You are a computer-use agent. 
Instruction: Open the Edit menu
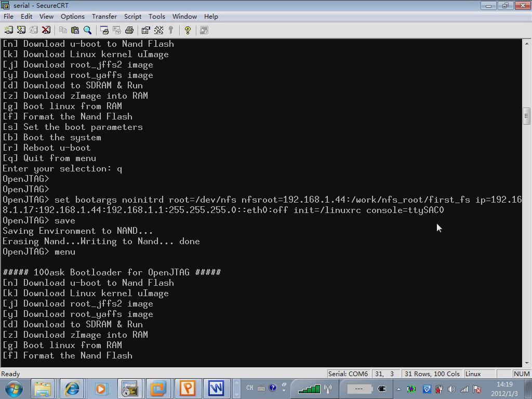tap(26, 16)
